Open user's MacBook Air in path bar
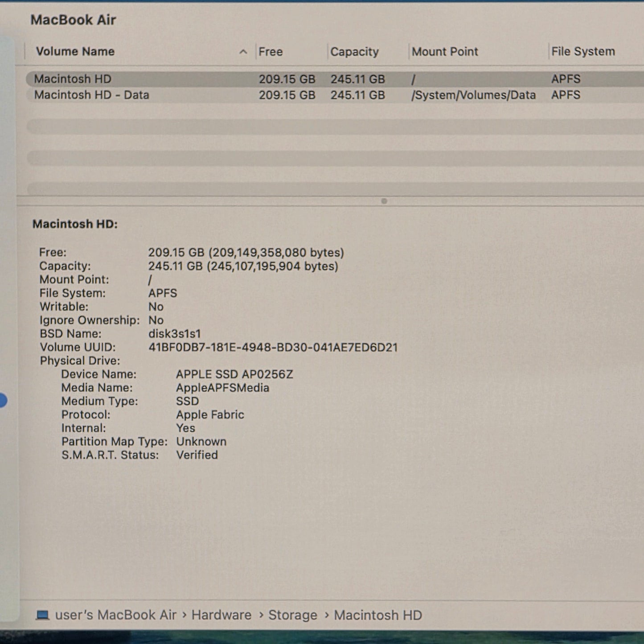Image resolution: width=644 pixels, height=644 pixels. click(116, 615)
